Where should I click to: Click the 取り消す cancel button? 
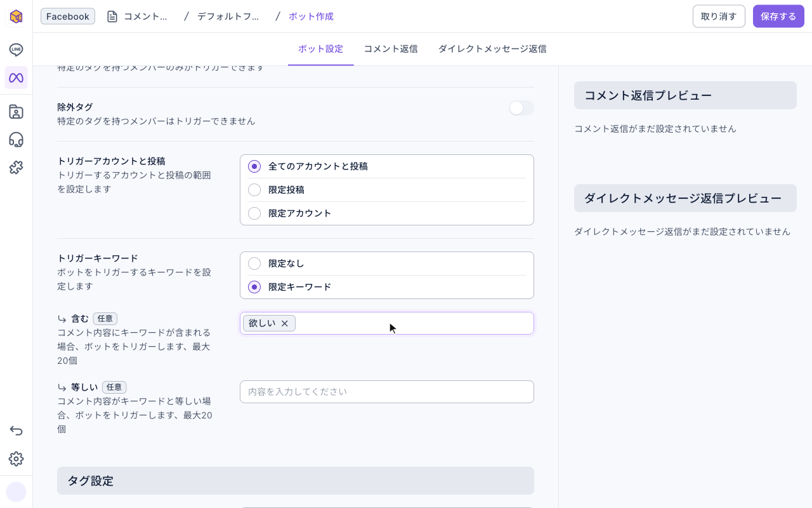tap(719, 17)
